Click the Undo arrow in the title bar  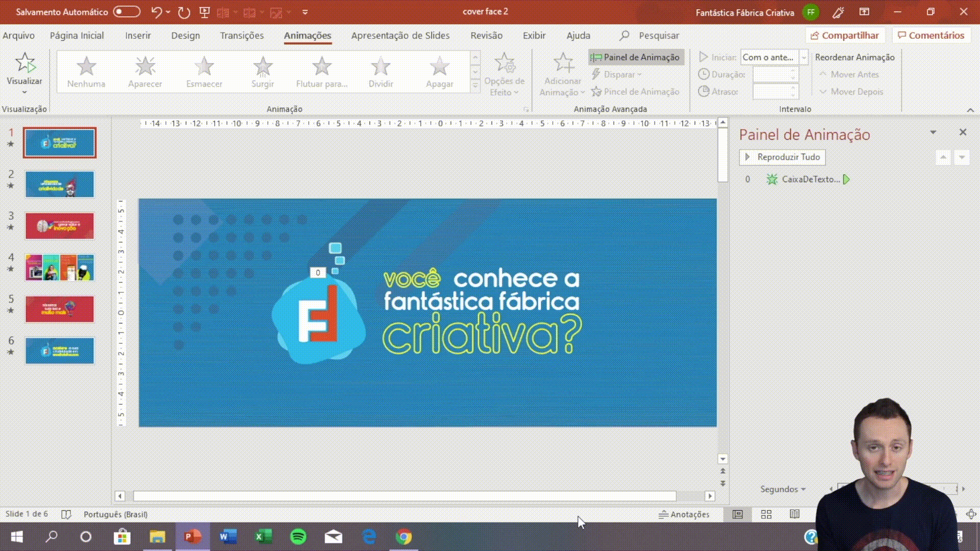click(x=157, y=12)
